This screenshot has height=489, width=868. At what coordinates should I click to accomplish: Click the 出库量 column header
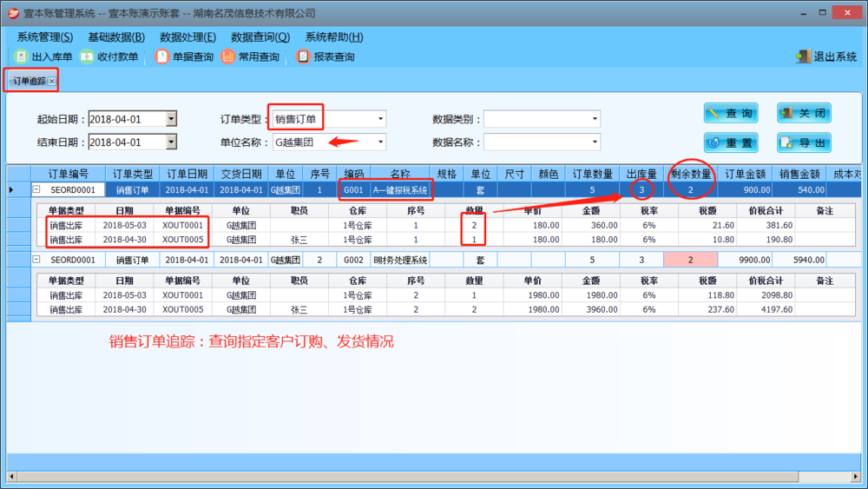click(x=641, y=174)
